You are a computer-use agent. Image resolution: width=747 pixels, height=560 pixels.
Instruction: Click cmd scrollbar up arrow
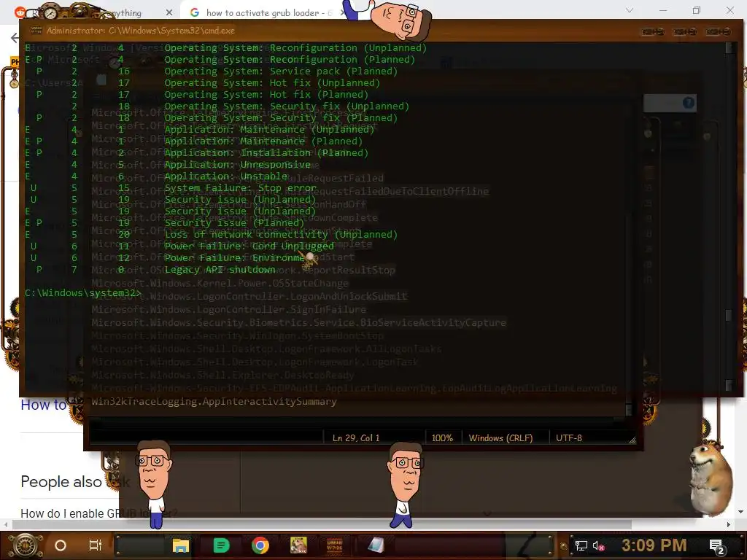729,47
